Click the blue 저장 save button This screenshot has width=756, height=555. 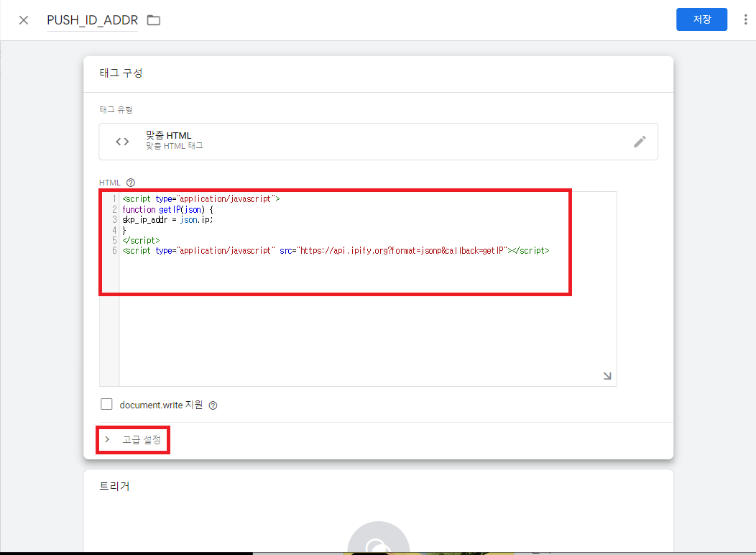(701, 19)
